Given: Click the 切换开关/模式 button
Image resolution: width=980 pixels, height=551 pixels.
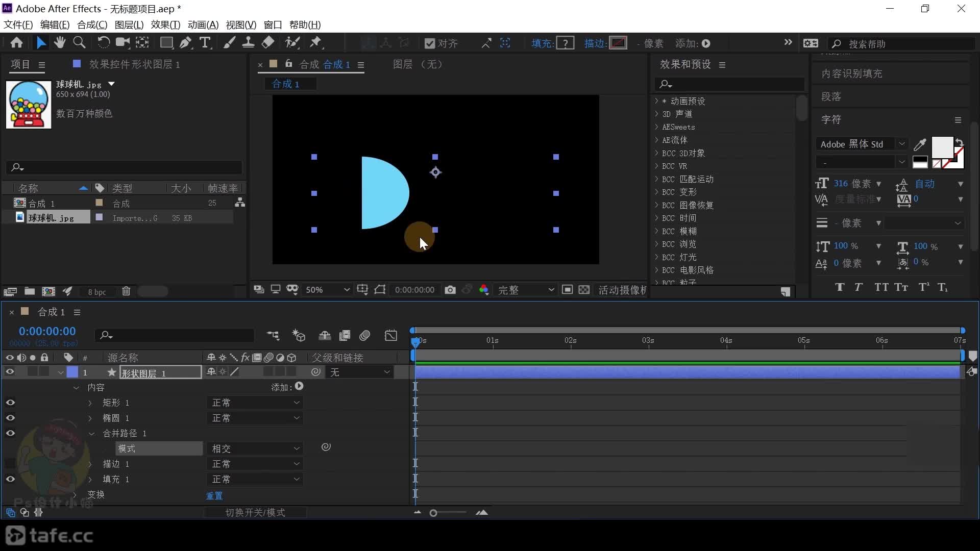Looking at the screenshot, I should pyautogui.click(x=255, y=512).
